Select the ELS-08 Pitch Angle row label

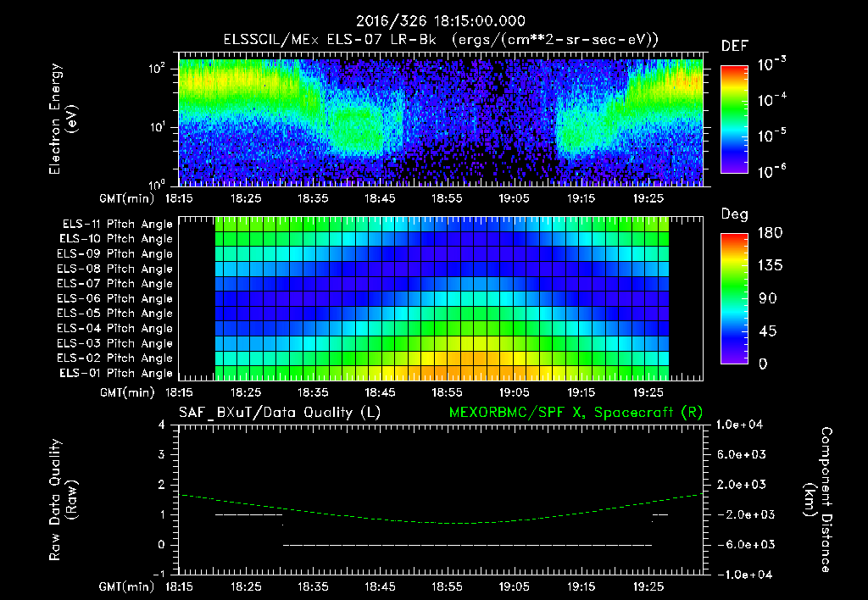(115, 269)
